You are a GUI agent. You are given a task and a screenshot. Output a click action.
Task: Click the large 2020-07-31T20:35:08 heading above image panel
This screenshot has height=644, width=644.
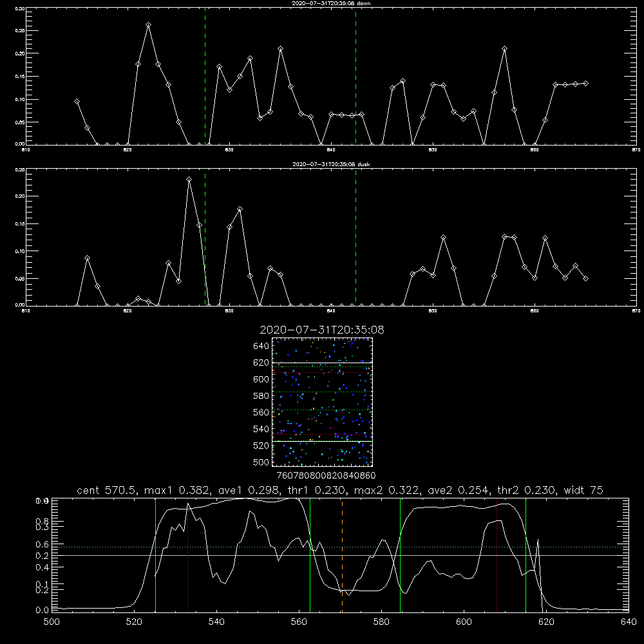pos(322,330)
